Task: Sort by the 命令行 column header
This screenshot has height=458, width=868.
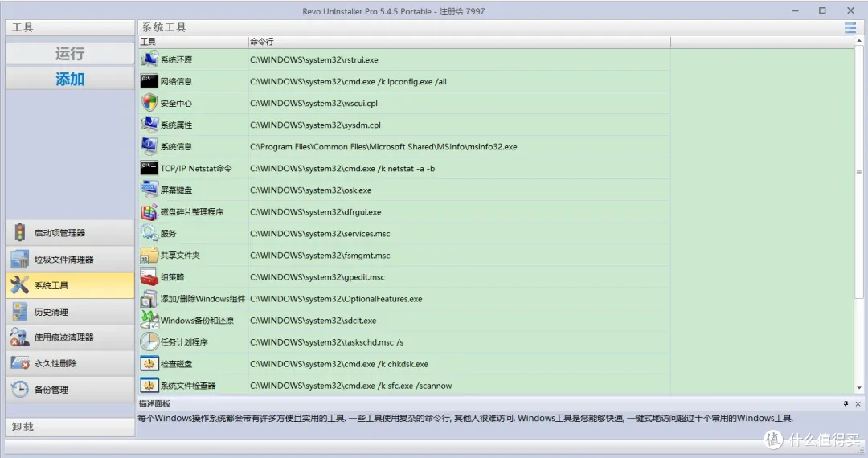Action: tap(459, 42)
